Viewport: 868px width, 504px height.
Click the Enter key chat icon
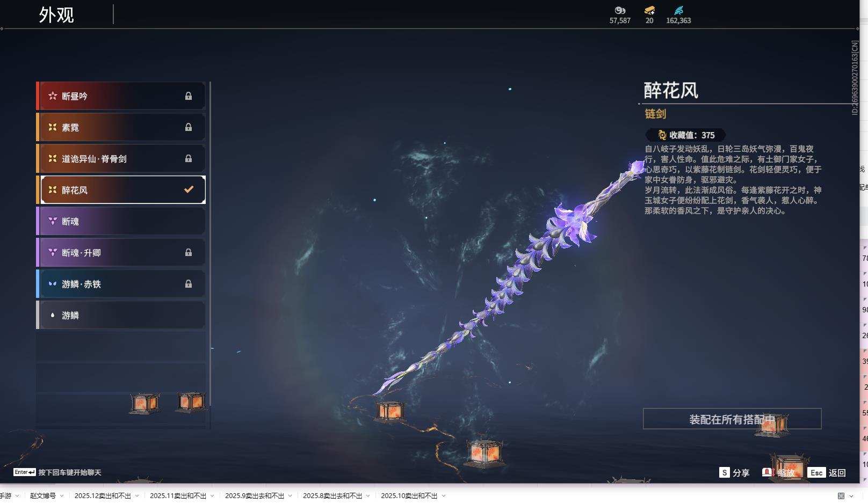[x=25, y=472]
